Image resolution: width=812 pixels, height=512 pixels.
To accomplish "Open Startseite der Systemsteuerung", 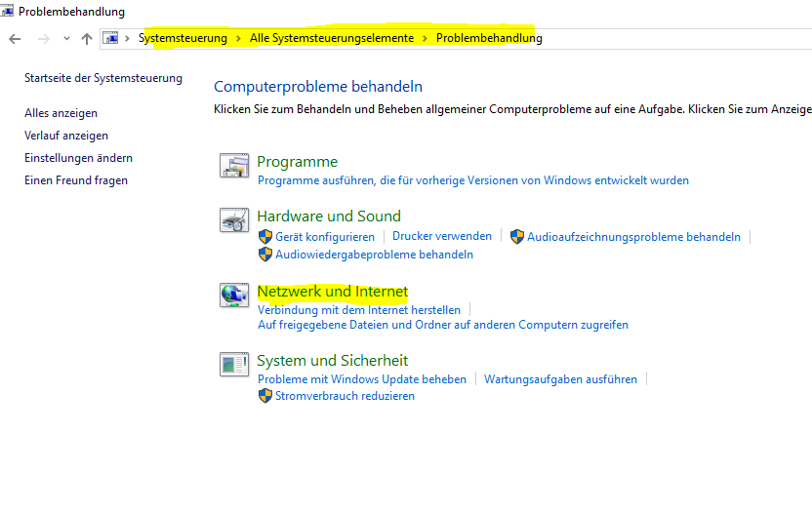I will (103, 78).
